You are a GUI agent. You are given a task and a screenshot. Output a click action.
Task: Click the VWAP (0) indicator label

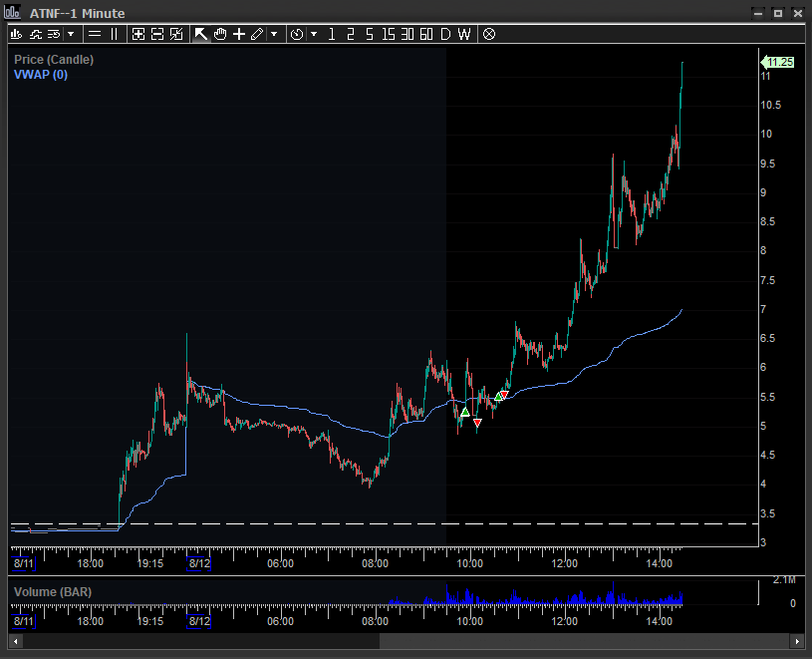(x=41, y=75)
